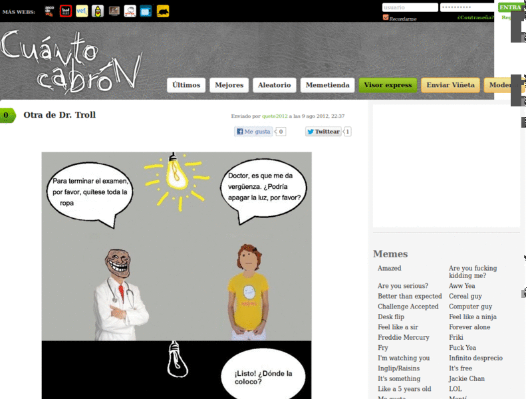Toggle the Recordarme checkbox
Viewport: 532px width, 399px height.
(x=386, y=17)
